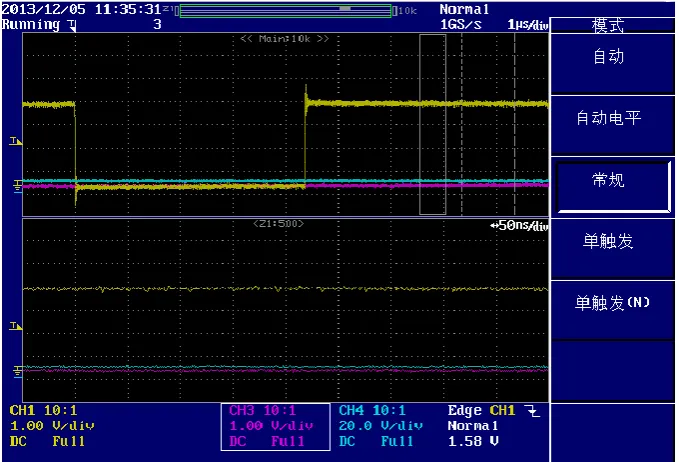Screen dimensions: 679x462
Task: Click the Main:10k window label
Action: (x=285, y=39)
